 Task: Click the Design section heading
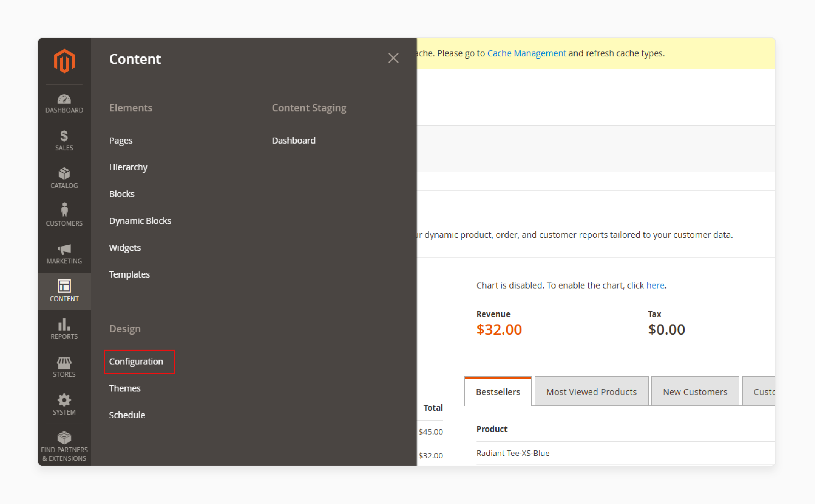[125, 329]
